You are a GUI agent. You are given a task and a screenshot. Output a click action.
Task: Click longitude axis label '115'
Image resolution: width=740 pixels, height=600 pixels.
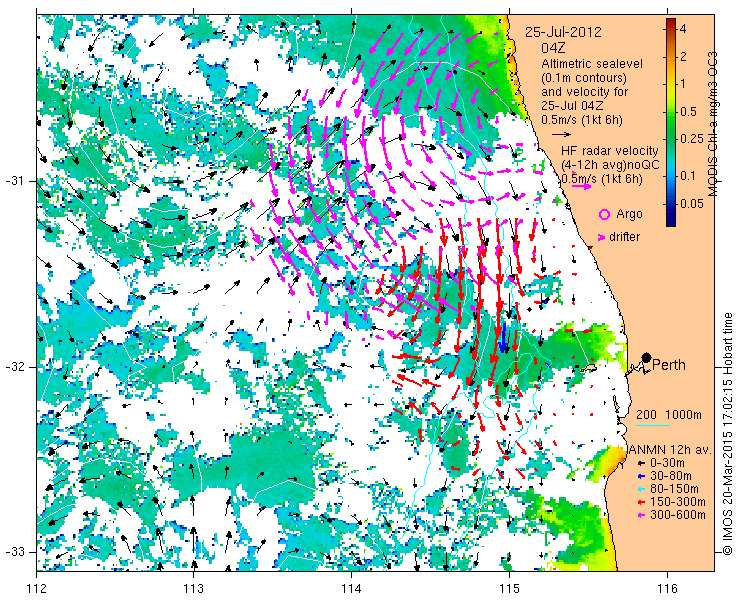(x=509, y=588)
